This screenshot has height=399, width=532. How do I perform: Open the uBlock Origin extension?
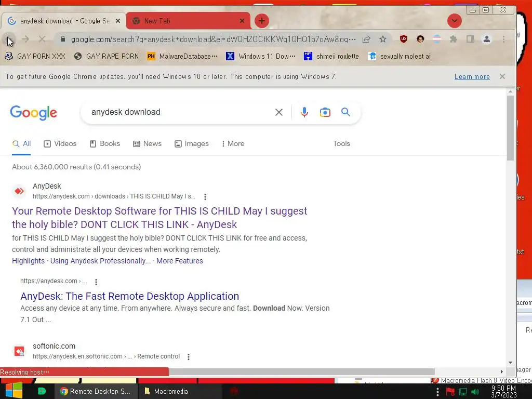403,39
